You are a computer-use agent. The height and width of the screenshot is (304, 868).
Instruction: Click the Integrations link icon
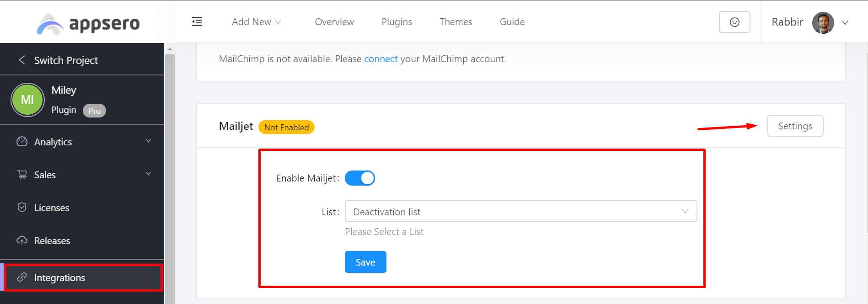pyautogui.click(x=21, y=277)
